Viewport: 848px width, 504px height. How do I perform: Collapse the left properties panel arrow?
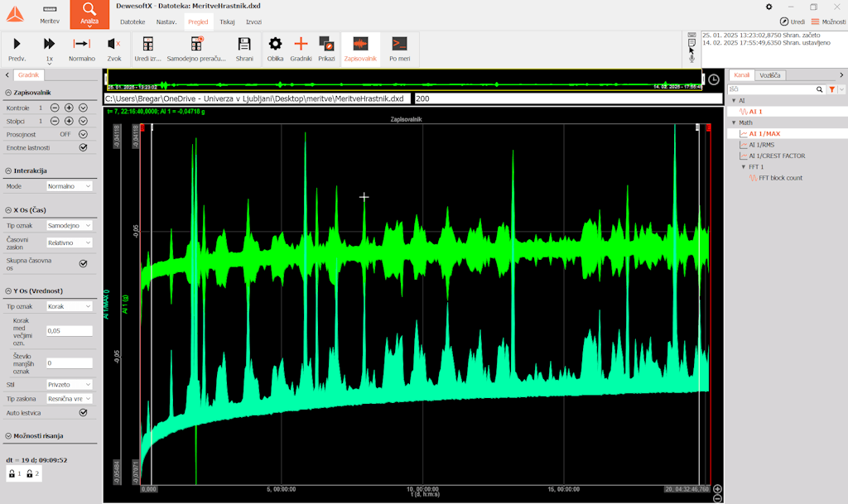point(7,75)
